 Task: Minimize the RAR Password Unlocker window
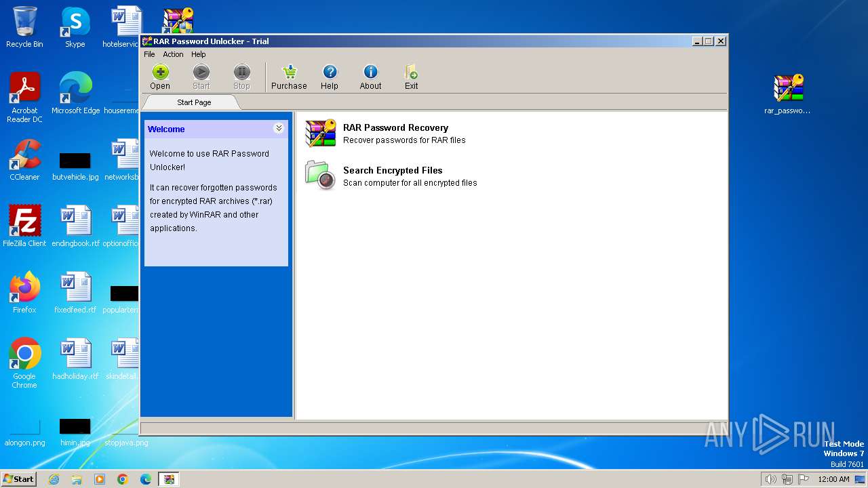click(697, 41)
